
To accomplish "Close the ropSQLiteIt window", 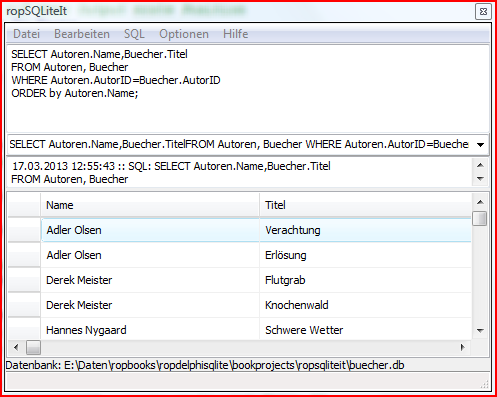I will point(483,12).
